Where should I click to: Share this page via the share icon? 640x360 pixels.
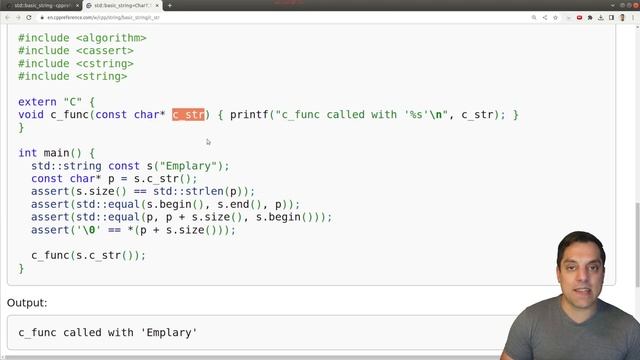(x=544, y=18)
